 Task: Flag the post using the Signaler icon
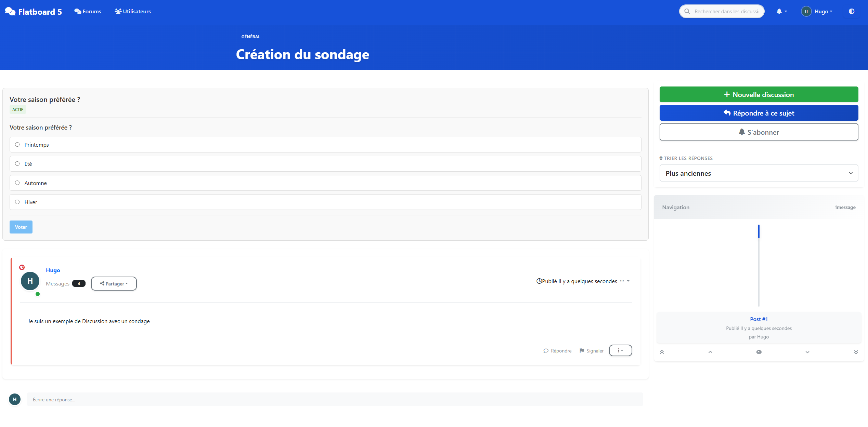592,350
